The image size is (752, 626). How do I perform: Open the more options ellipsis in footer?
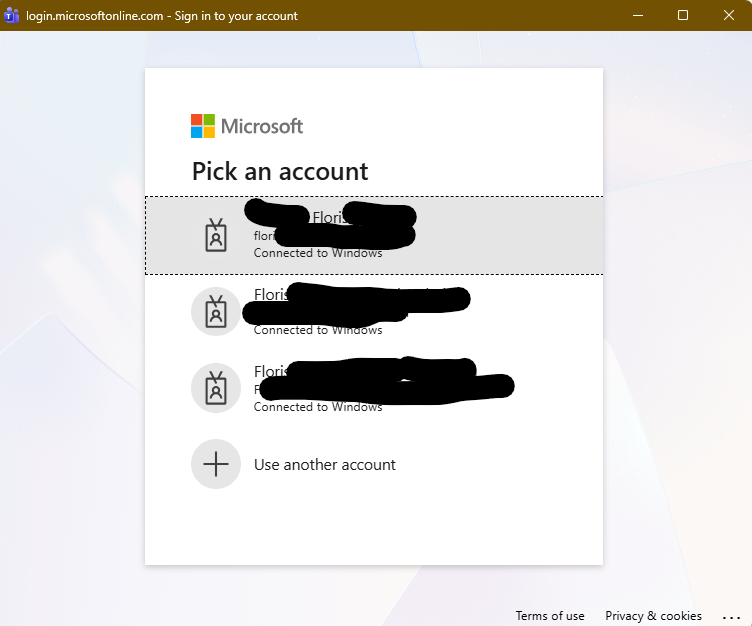[731, 617]
